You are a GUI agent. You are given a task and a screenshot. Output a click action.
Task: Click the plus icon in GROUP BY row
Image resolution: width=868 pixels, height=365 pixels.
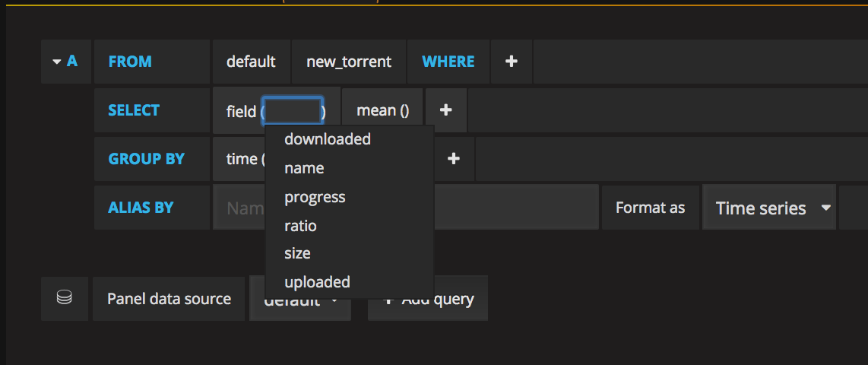tap(454, 159)
